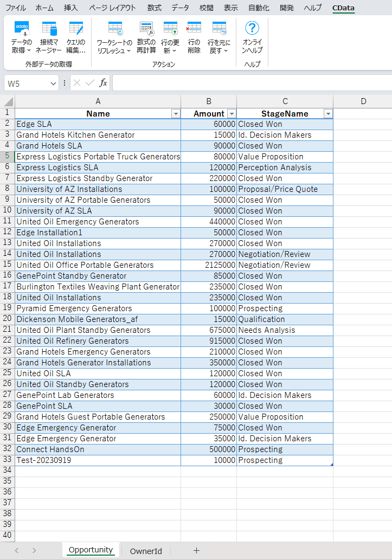Select cell 'Dickenson Mobile Generators_af'
This screenshot has width=392, height=560.
(x=98, y=319)
